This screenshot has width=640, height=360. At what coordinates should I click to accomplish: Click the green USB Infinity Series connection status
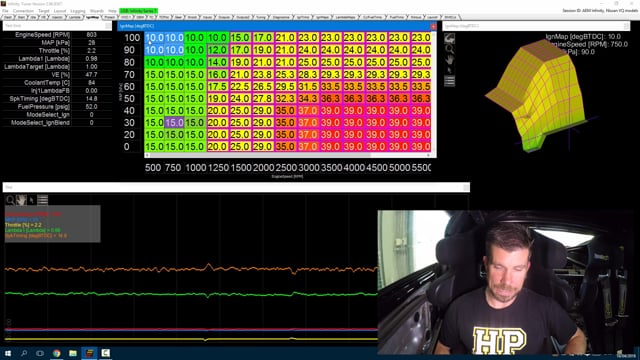point(138,11)
